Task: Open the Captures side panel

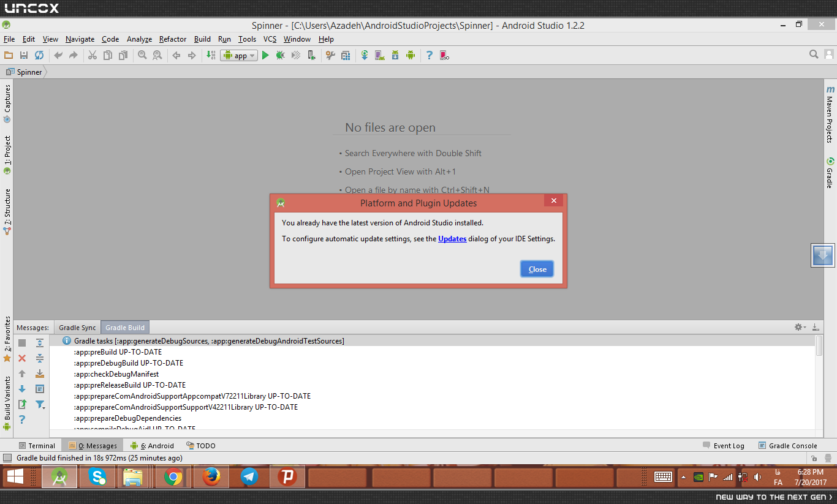Action: point(7,103)
